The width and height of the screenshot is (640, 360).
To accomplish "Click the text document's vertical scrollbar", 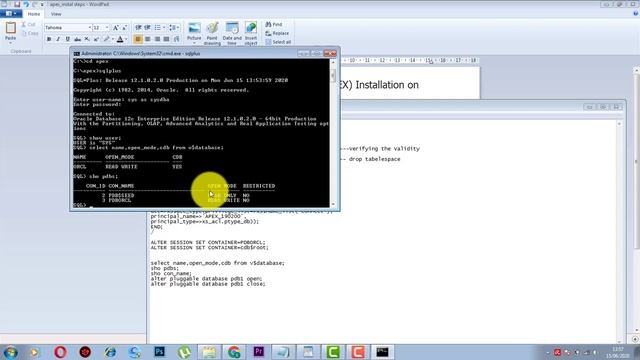I will (619, 231).
